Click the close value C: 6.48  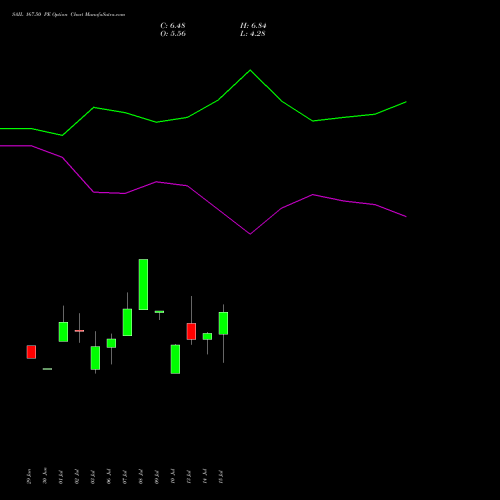(173, 26)
